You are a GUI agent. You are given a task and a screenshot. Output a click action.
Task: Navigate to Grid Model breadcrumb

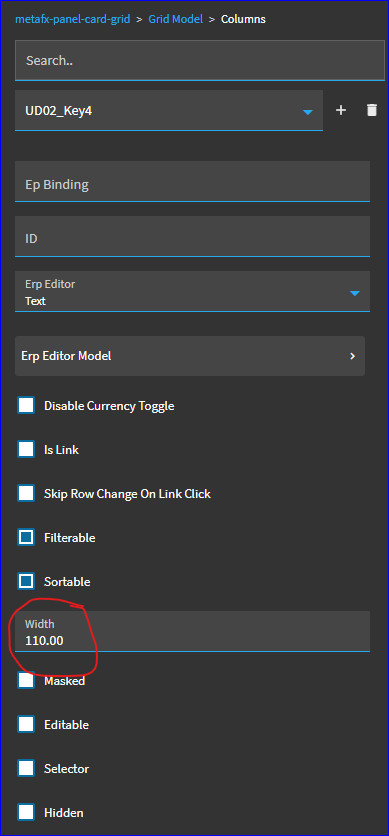click(176, 19)
